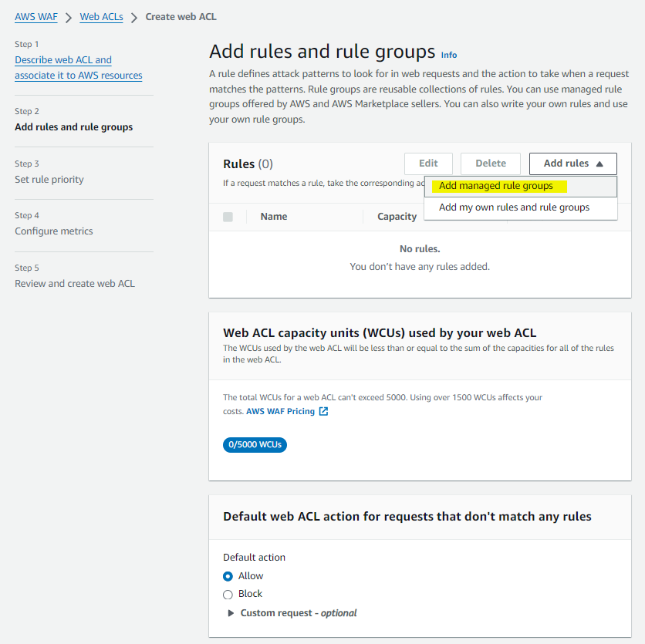Image resolution: width=645 pixels, height=644 pixels.
Task: Click Step 4 Configure metrics
Action: tap(54, 231)
